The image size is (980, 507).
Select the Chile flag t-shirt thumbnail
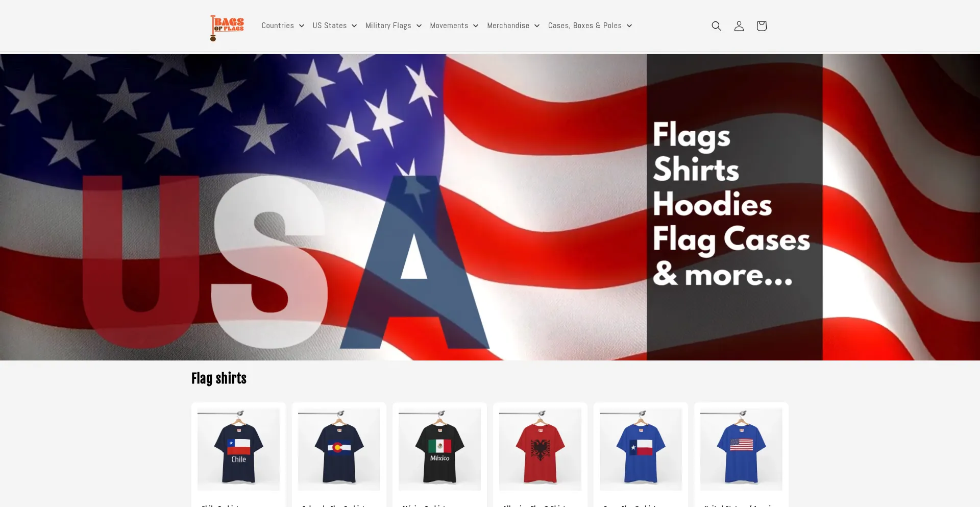238,449
